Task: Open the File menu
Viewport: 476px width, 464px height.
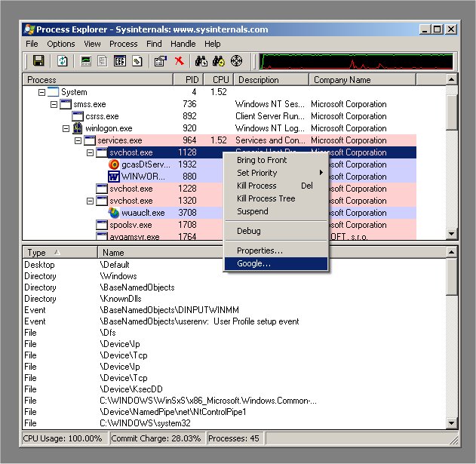Action: pos(32,44)
